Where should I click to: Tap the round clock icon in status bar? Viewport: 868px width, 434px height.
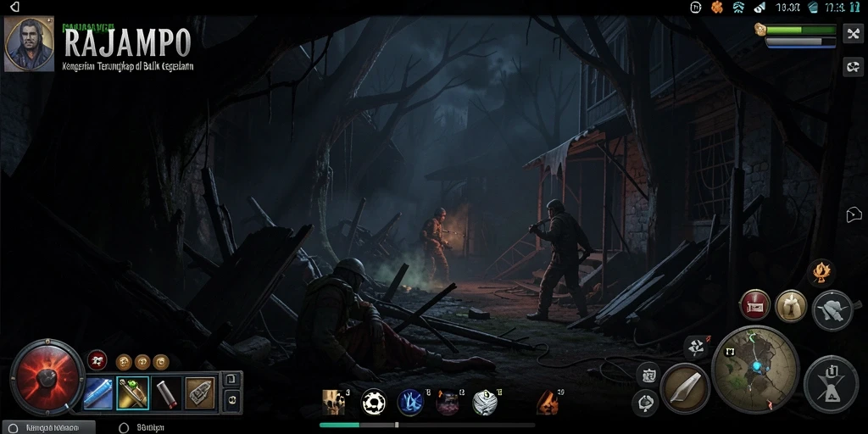click(696, 7)
